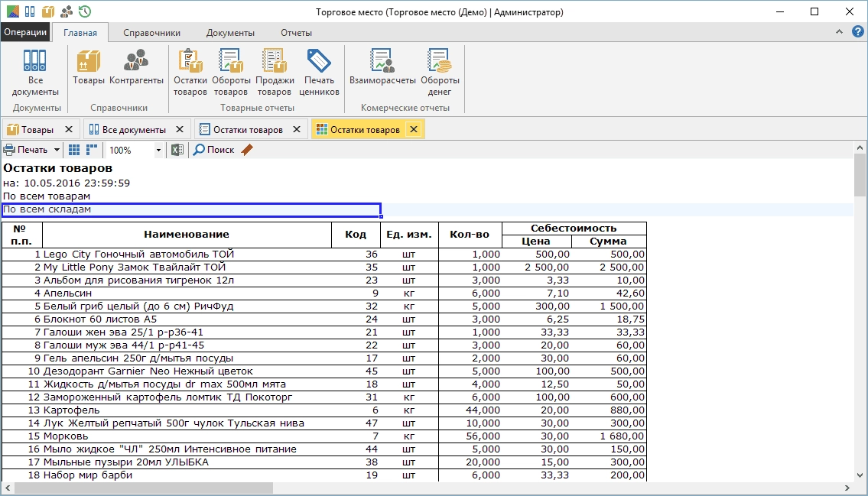Image resolution: width=868 pixels, height=496 pixels.
Task: Click the Кол-во column header
Action: click(x=470, y=235)
